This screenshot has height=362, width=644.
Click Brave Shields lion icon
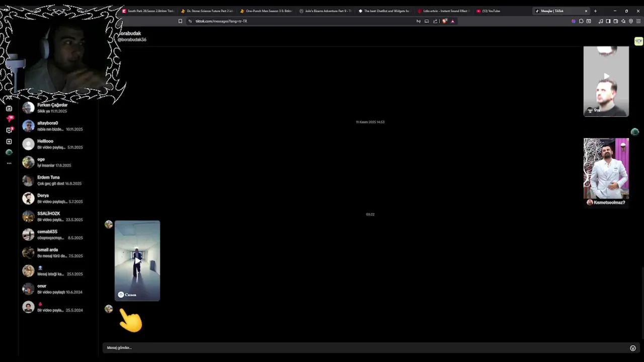tap(444, 21)
